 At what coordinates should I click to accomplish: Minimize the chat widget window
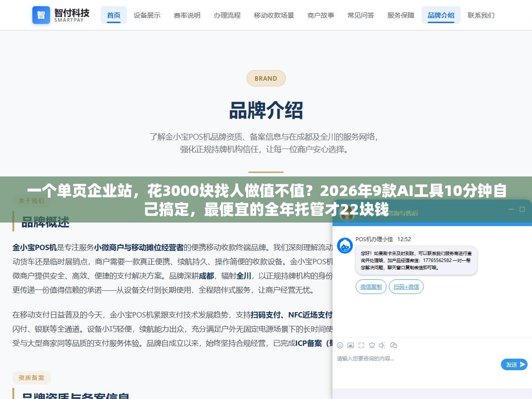tap(511, 209)
